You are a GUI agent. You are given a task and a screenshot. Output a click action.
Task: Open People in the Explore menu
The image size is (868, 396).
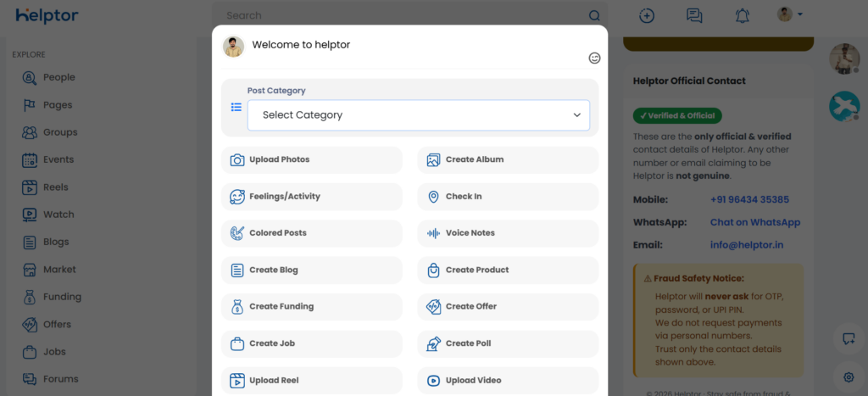tap(58, 77)
